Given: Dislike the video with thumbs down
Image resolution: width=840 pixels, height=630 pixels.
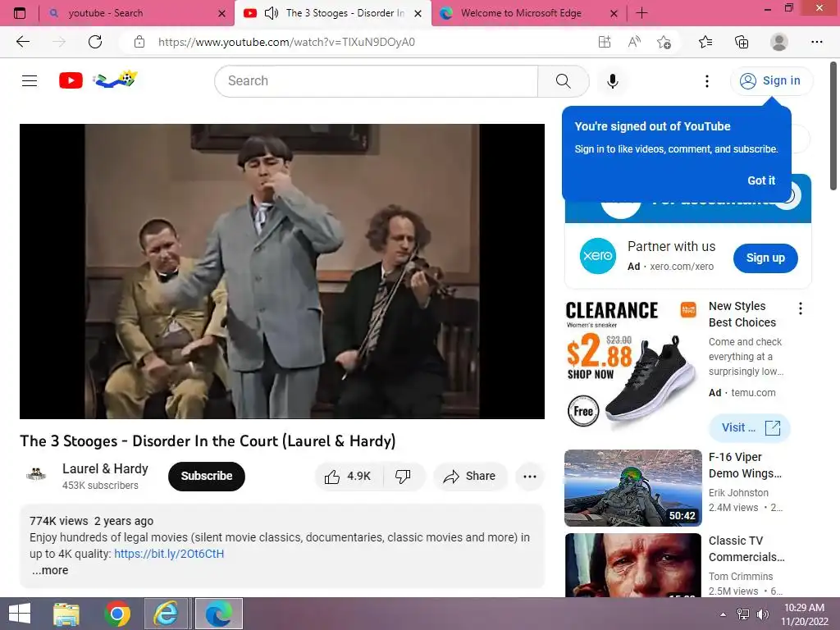Looking at the screenshot, I should click(404, 477).
